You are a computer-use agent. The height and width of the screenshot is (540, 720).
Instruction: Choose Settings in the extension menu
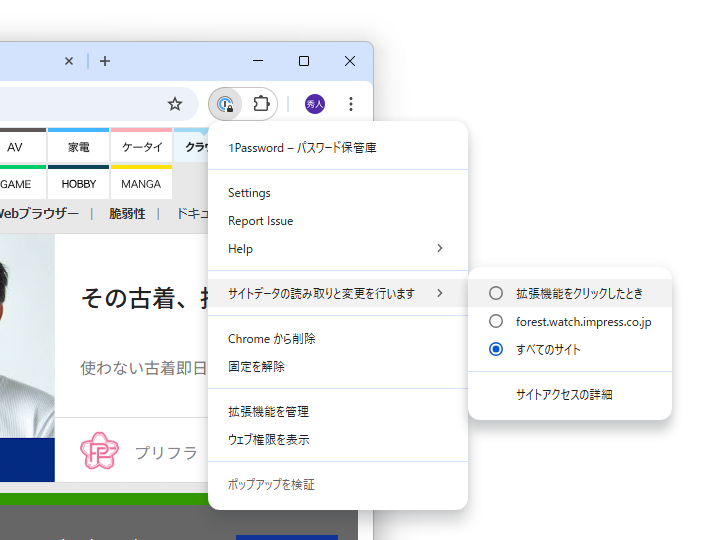tap(338, 193)
